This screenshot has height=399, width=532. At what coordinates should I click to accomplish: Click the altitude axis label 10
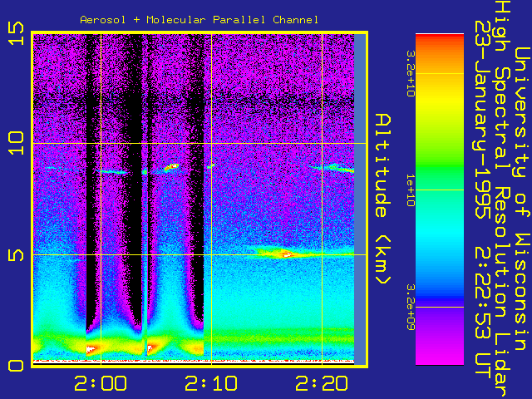tap(16, 144)
